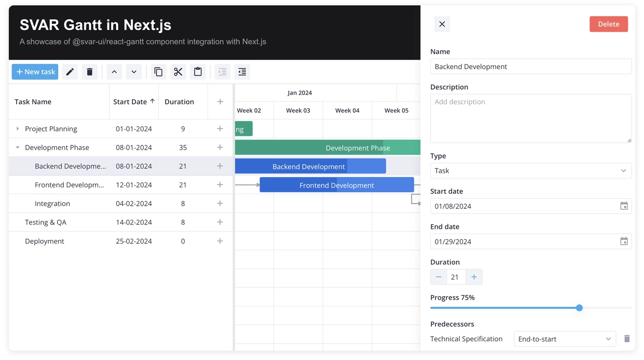The width and height of the screenshot is (644, 360).
Task: Adjust the Progress 75% slider
Action: click(x=579, y=308)
